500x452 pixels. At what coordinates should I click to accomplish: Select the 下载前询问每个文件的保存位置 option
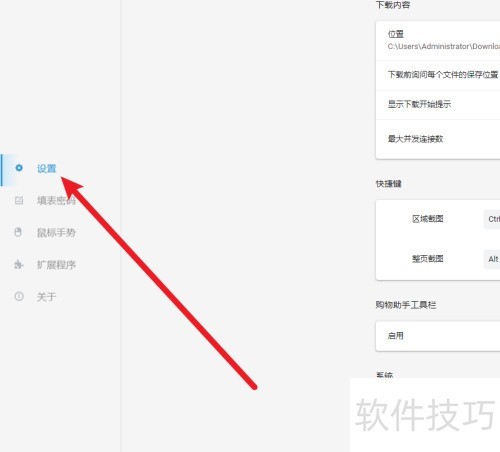438,75
